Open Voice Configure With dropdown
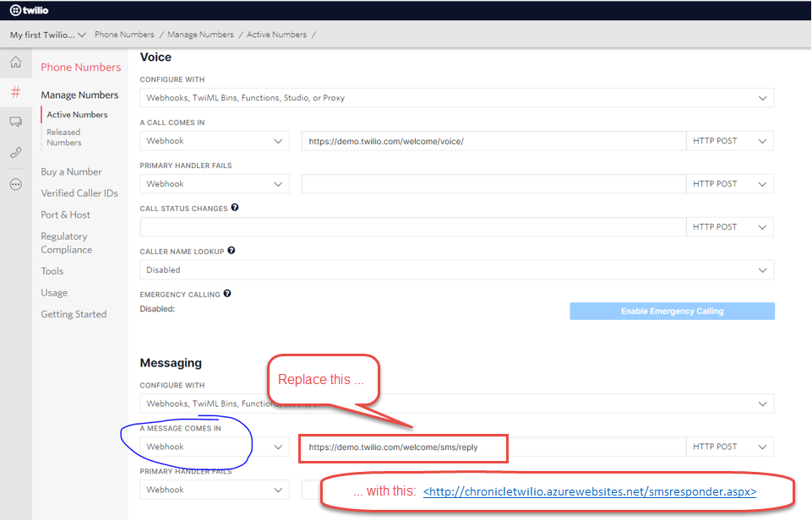Screen dimensions: 812x520 (x=457, y=98)
